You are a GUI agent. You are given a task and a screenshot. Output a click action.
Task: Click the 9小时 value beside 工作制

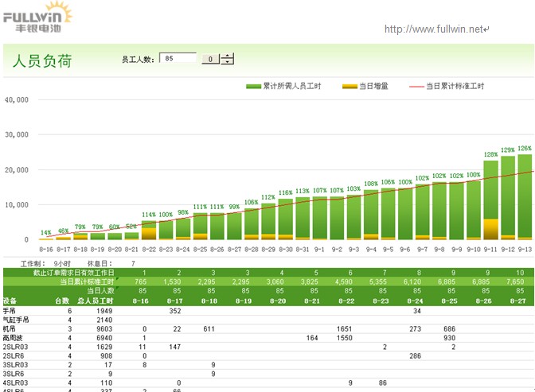click(61, 263)
